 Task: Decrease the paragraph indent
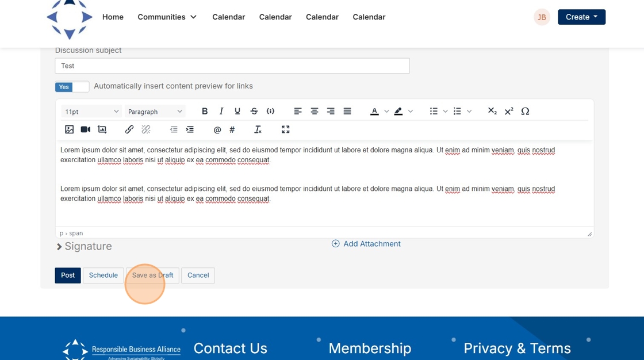pyautogui.click(x=173, y=129)
